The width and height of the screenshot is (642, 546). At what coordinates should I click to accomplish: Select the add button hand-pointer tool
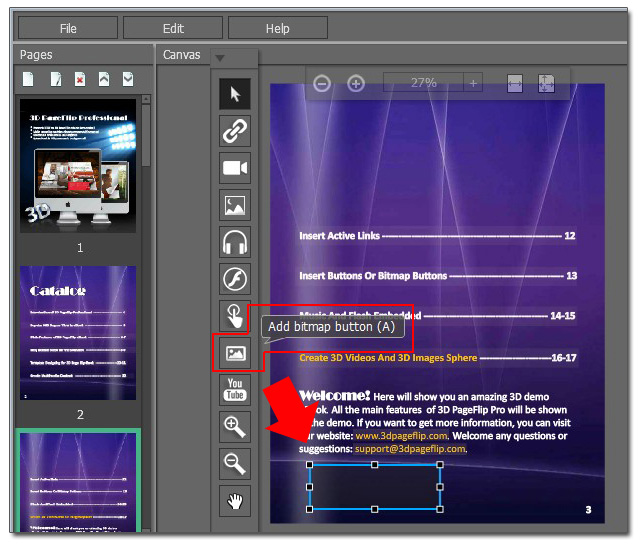pos(234,316)
